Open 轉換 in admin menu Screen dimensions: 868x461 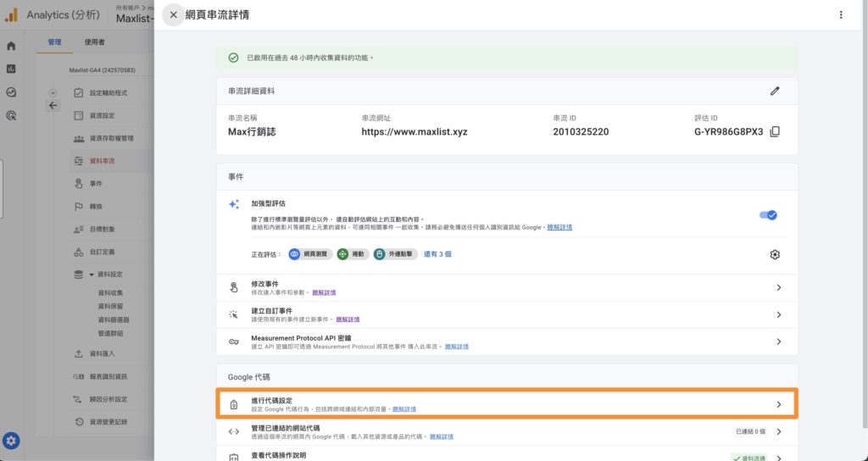coord(97,207)
